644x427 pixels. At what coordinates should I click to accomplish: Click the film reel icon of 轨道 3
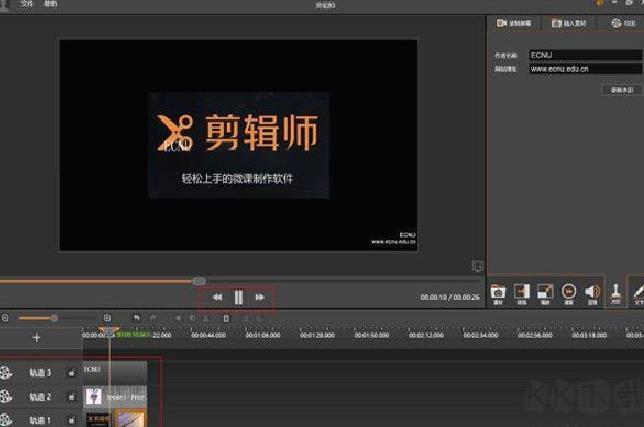pos(6,372)
